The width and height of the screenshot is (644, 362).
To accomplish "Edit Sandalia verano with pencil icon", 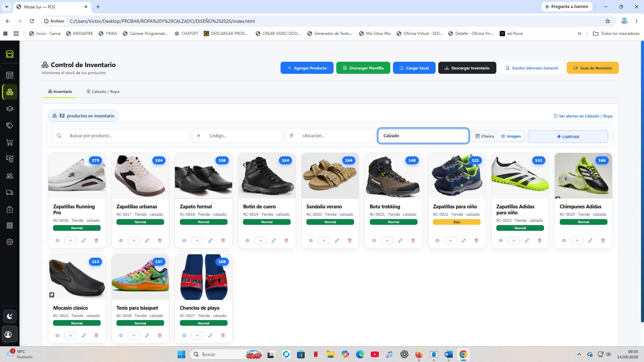I will pyautogui.click(x=337, y=241).
